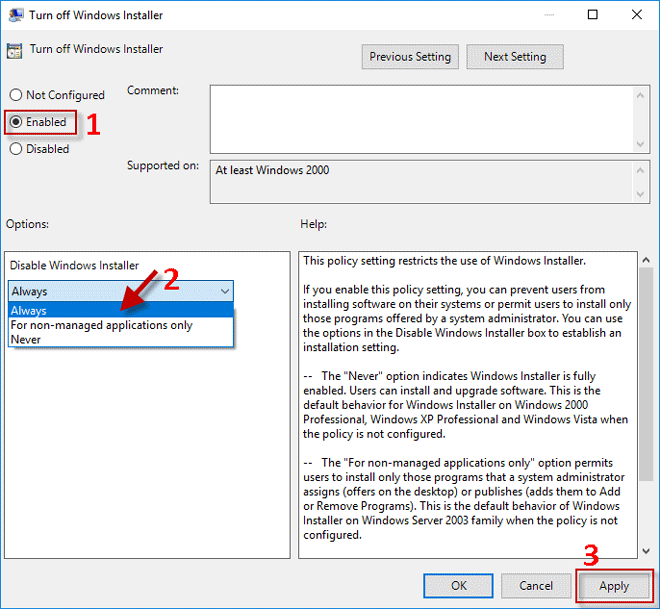Image resolution: width=660 pixels, height=609 pixels.
Task: Click the 'Disable Windows Installer' option label
Action: pyautogui.click(x=74, y=266)
